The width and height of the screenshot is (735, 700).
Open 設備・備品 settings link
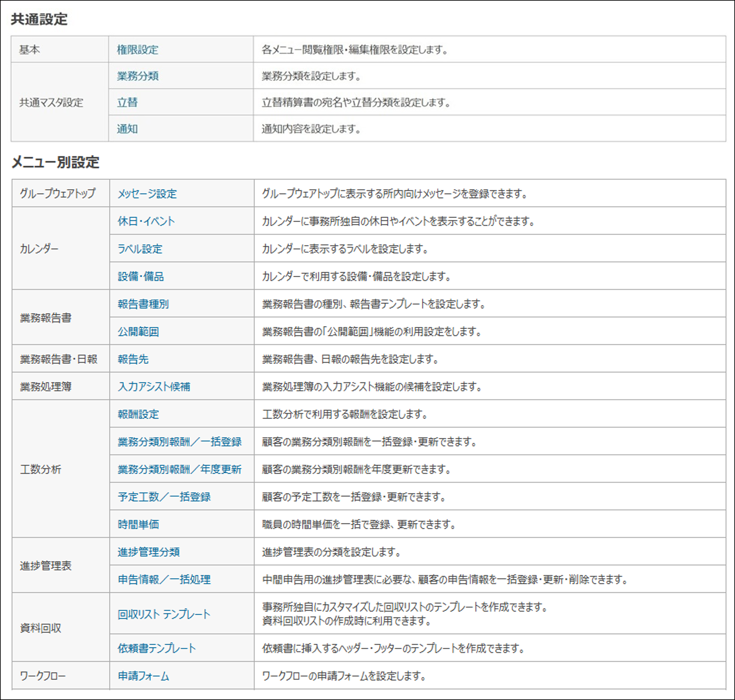coord(141,276)
